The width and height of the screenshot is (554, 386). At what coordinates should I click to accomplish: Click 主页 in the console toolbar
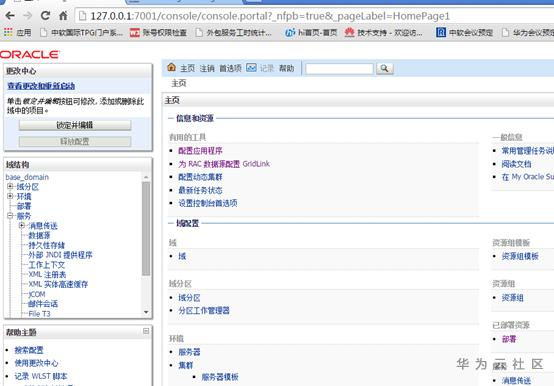click(x=188, y=68)
